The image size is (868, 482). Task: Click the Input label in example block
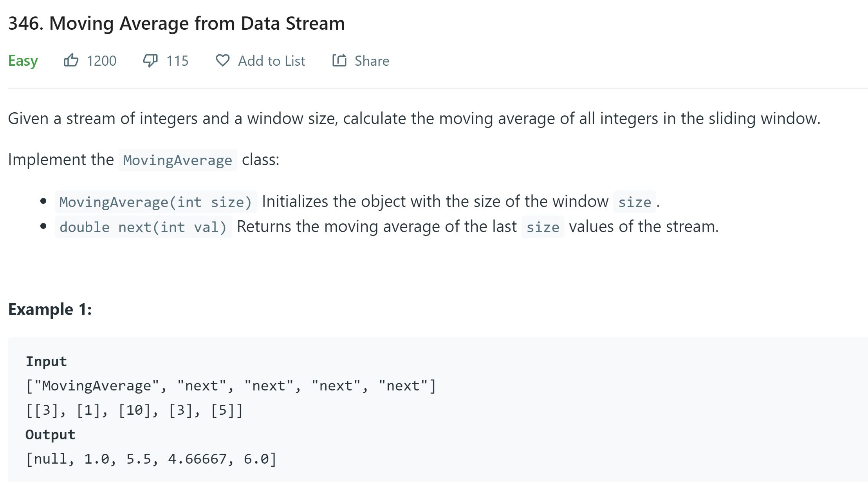tap(46, 361)
